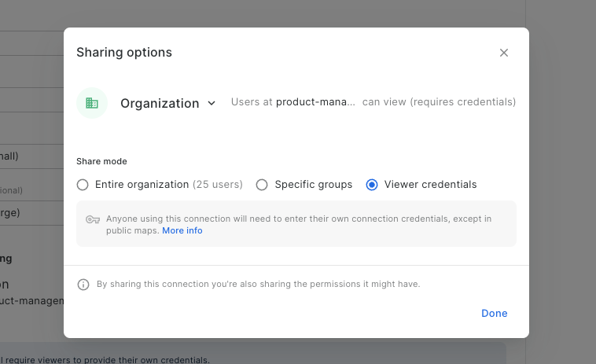Close the Sharing options dialog

click(x=504, y=53)
